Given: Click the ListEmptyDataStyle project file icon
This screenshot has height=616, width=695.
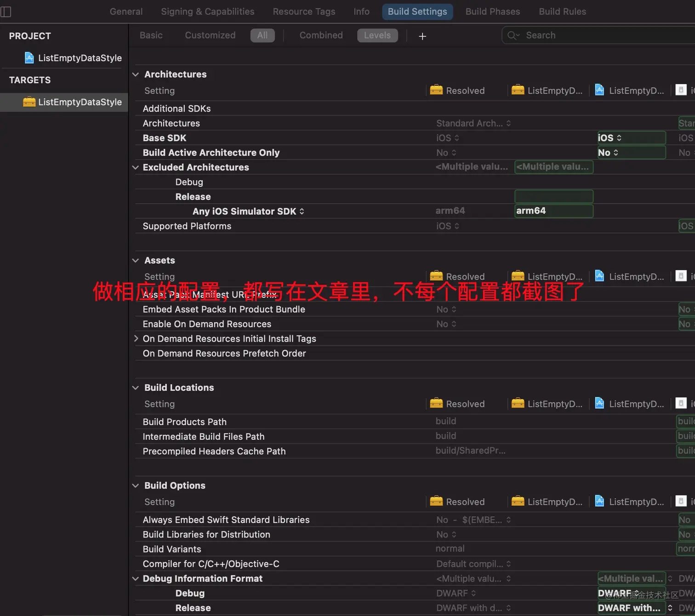Looking at the screenshot, I should pyautogui.click(x=29, y=58).
